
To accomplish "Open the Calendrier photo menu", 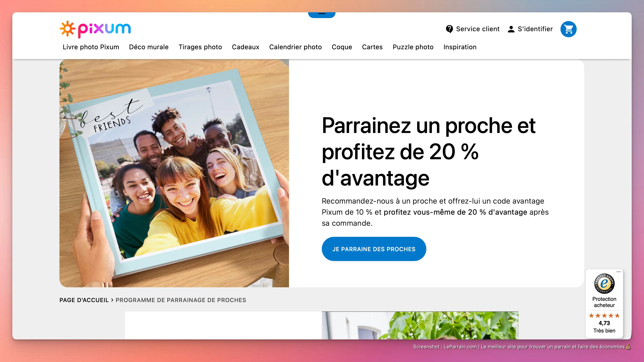I will (295, 47).
